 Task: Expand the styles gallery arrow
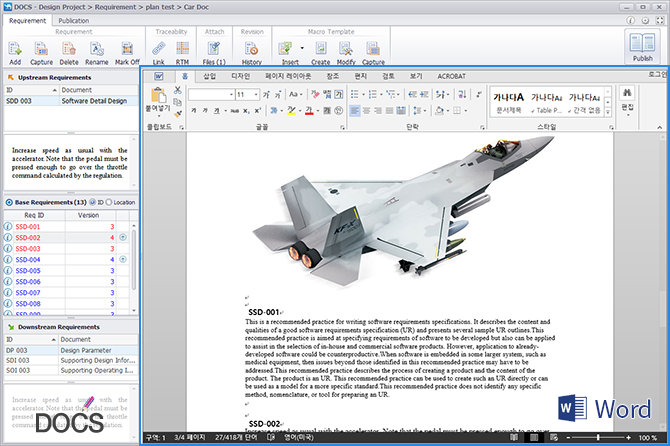pos(608,112)
